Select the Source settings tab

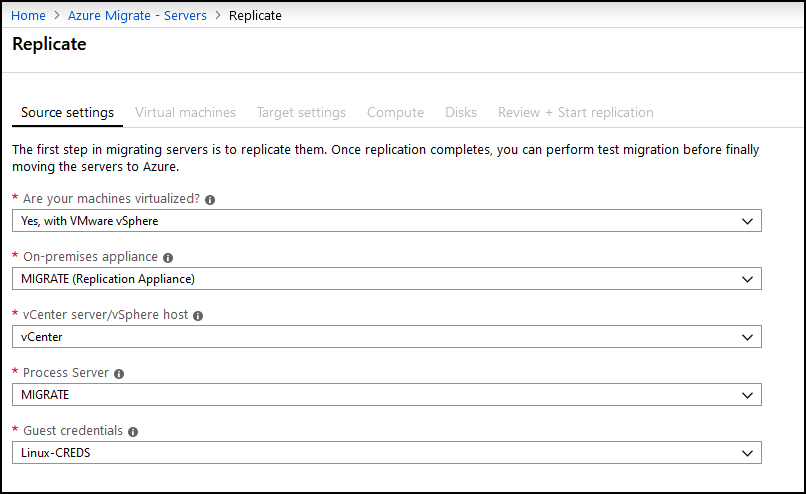pos(67,112)
